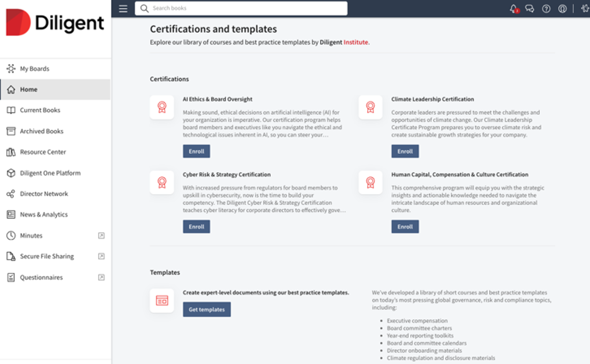
Task: Open Director Network
Action: pos(55,194)
